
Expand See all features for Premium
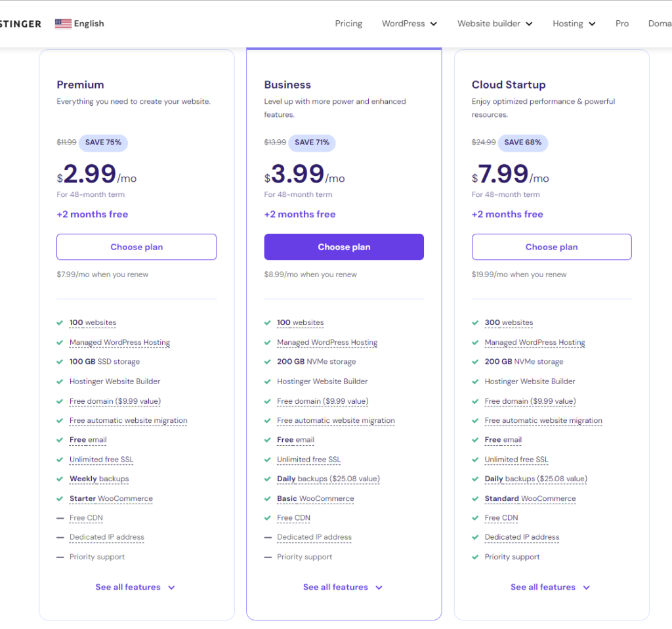tap(135, 587)
